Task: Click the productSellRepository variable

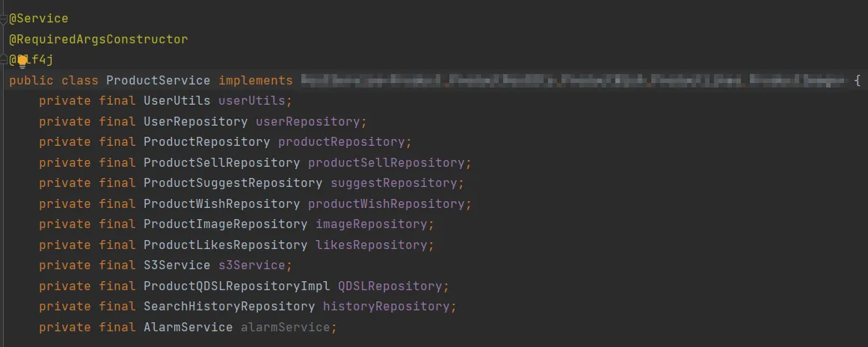Action: (x=386, y=162)
